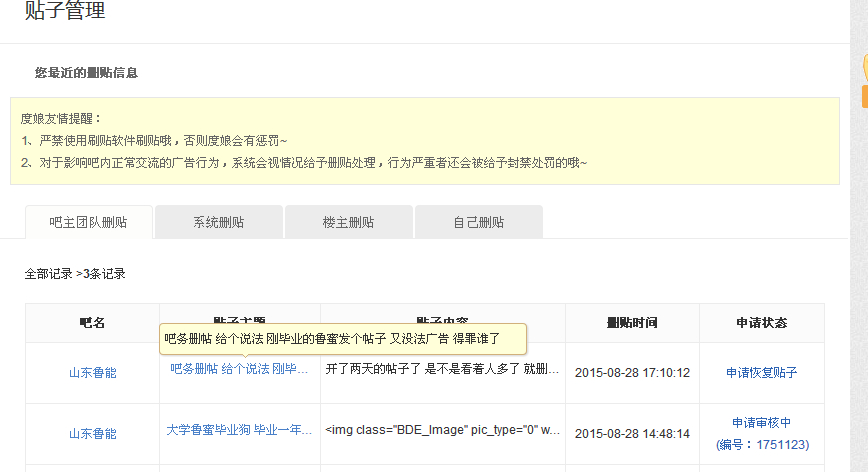
Task: Click the 申请状态 column header
Action: (762, 323)
